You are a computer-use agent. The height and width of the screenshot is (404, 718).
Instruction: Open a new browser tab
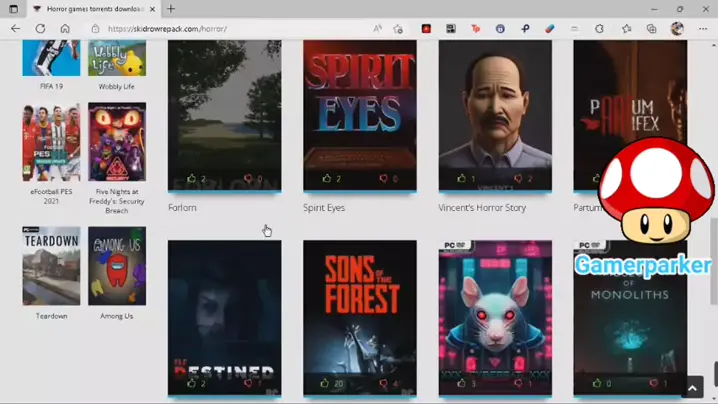pos(171,9)
